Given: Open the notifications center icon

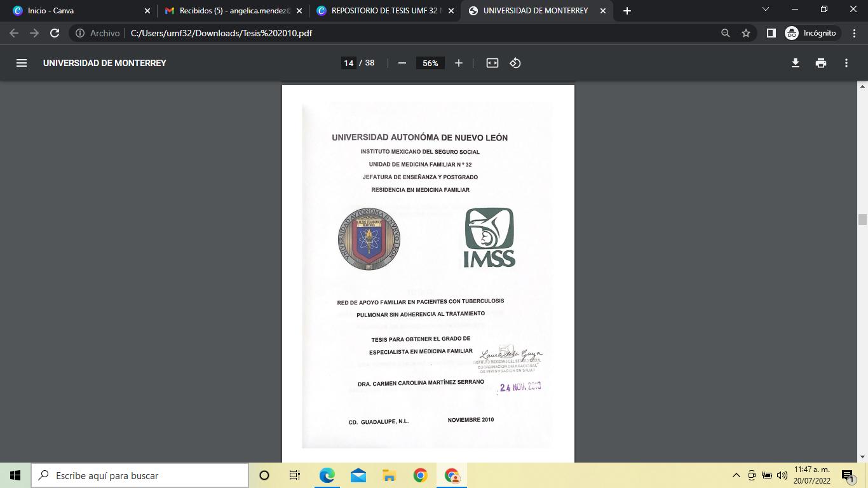Looking at the screenshot, I should tap(847, 475).
